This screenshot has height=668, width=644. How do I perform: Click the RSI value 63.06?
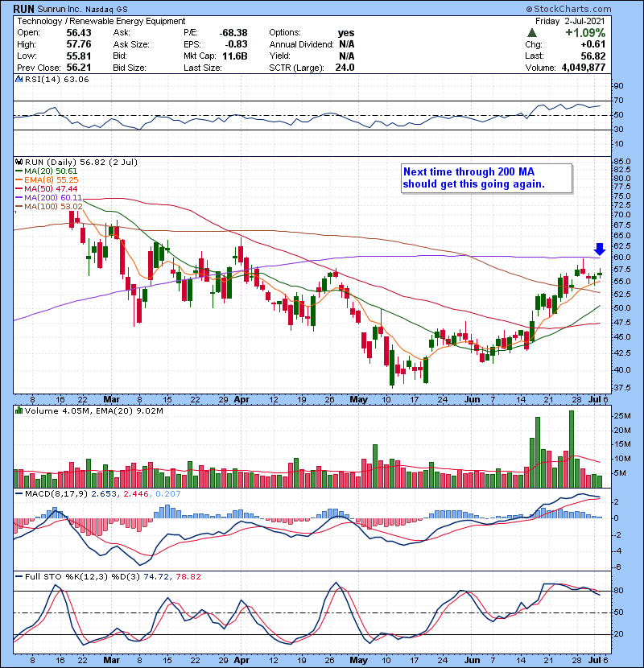[x=75, y=79]
